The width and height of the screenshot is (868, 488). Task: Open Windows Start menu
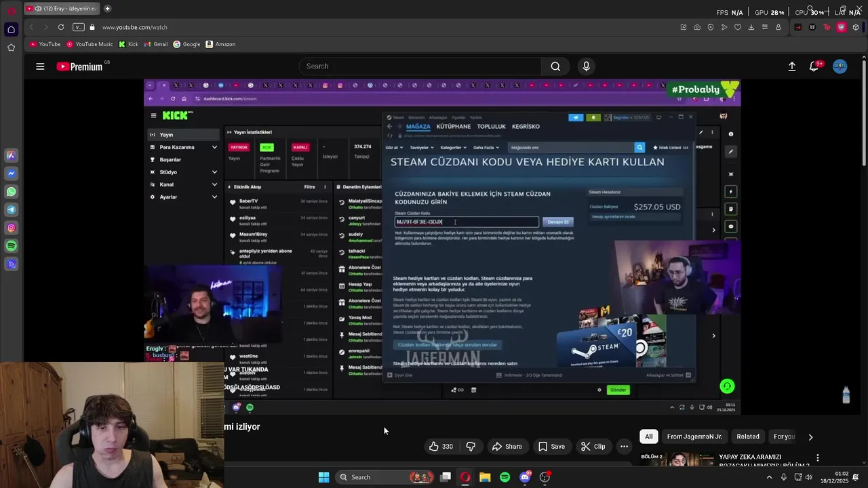pos(323,477)
